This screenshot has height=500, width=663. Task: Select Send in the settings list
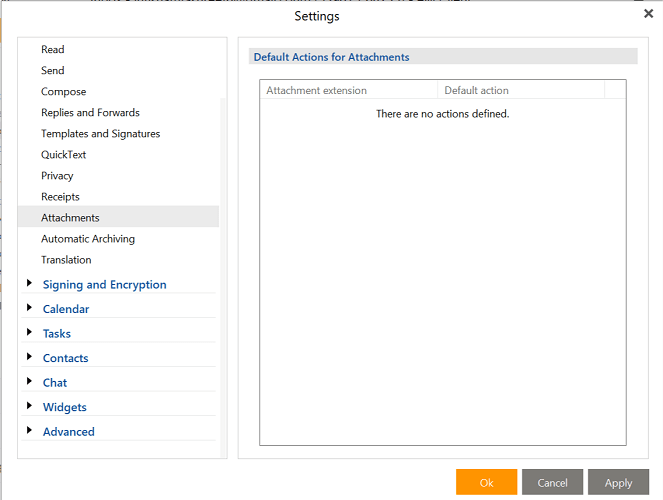pos(53,70)
